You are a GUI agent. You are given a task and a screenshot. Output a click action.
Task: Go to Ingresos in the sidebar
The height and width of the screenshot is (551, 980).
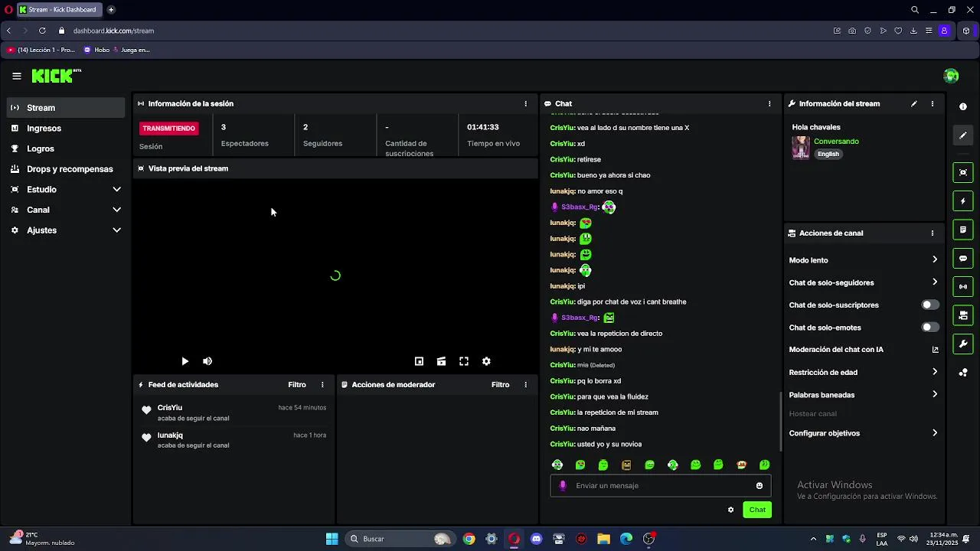tap(66, 129)
